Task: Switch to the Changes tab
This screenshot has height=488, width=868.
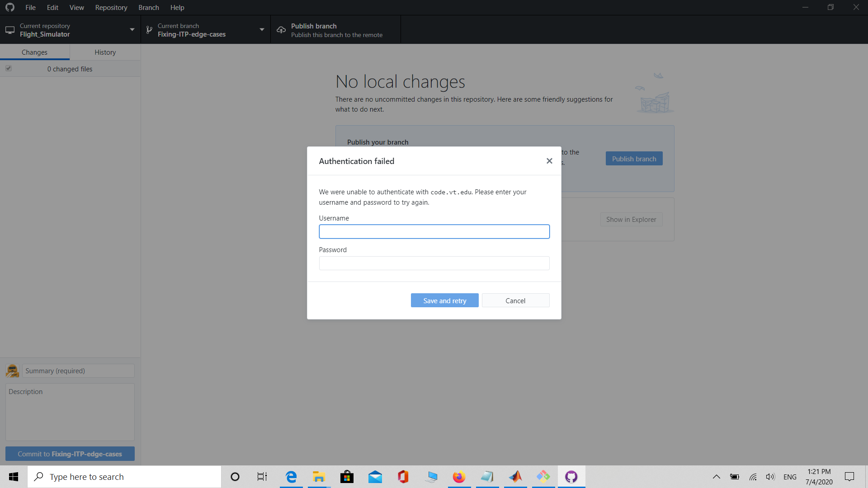Action: (34, 52)
